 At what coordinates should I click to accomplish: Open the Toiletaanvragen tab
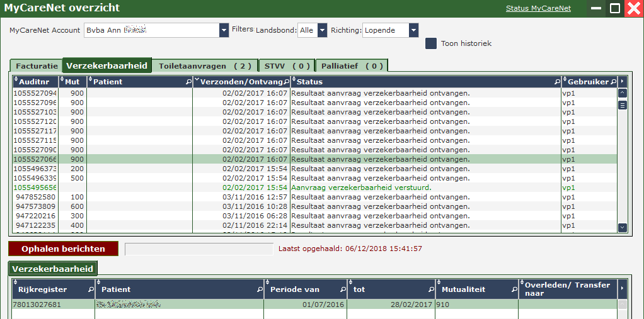point(205,65)
